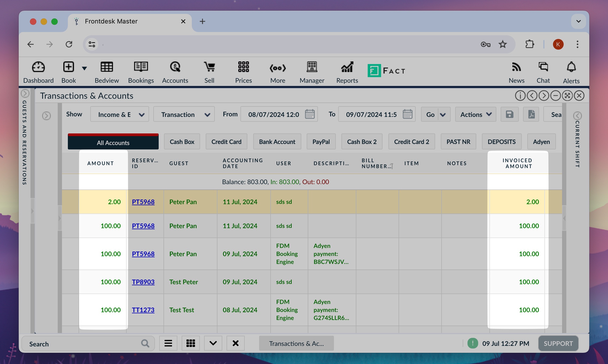The width and height of the screenshot is (608, 364).
Task: Select the PAST NR tab
Action: [458, 142]
